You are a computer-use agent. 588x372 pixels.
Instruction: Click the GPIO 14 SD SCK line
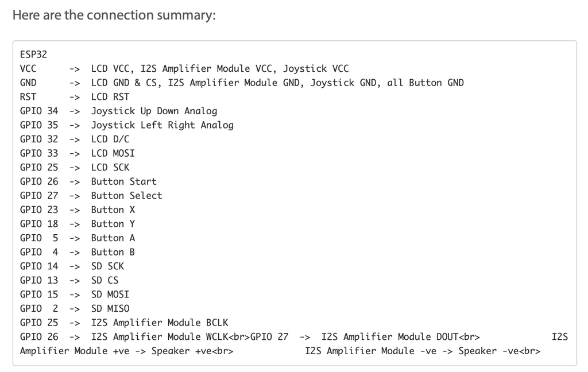coord(72,266)
